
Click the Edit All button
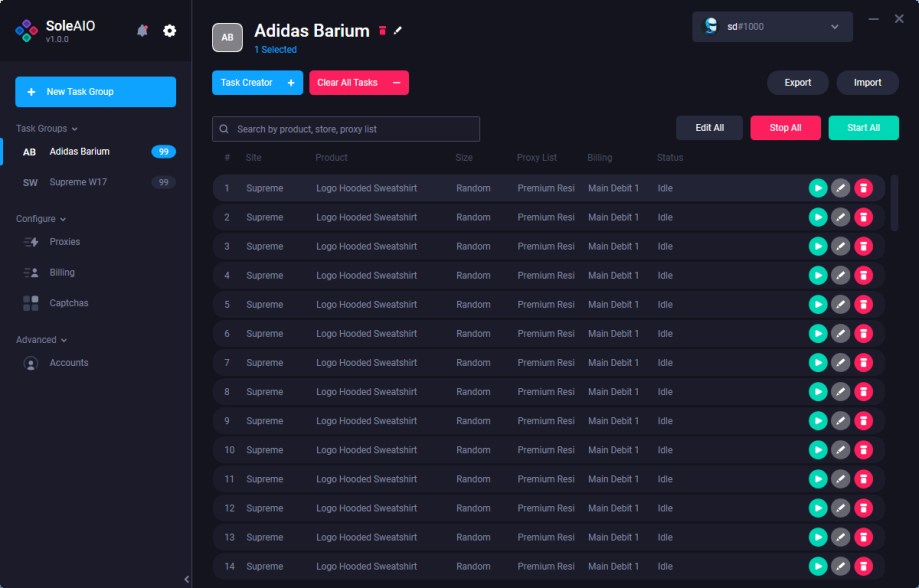pyautogui.click(x=709, y=128)
